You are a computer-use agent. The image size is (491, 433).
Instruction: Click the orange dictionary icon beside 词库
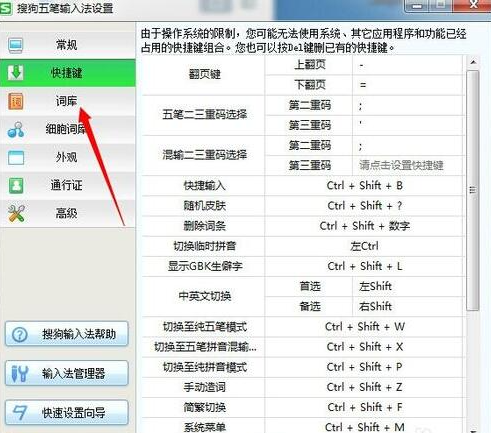click(x=15, y=101)
